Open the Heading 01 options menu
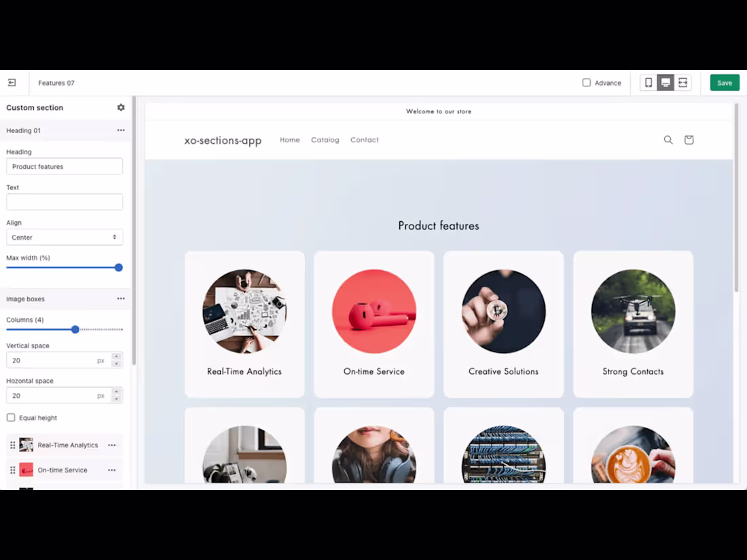 (x=121, y=130)
